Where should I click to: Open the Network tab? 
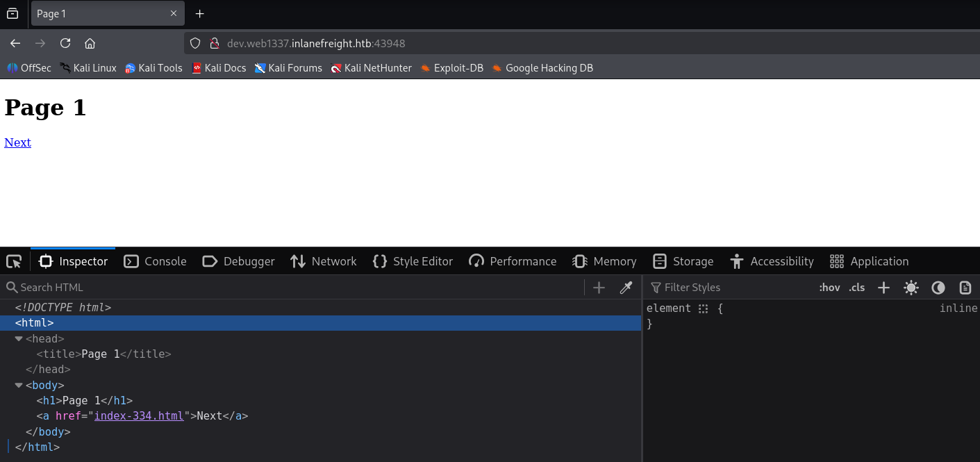click(x=323, y=261)
